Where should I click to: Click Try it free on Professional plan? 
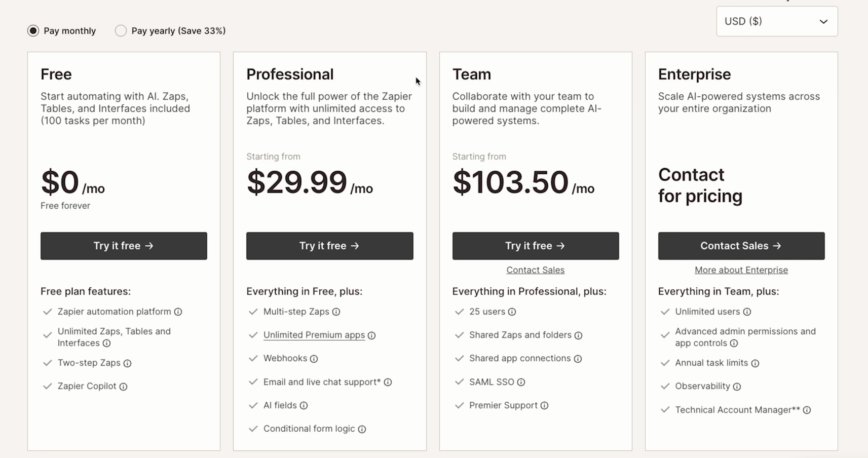(329, 246)
